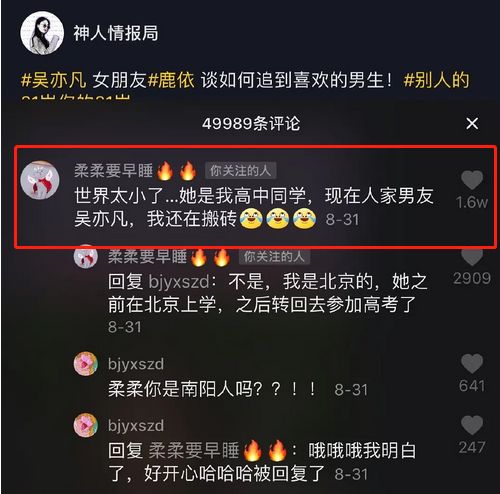Screen dimensions: 500x494
Task: Like the bjyxszd reply with 247 likes
Action: click(x=472, y=425)
